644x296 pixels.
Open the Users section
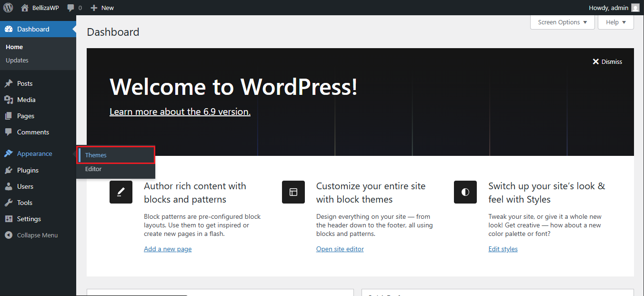pos(25,186)
